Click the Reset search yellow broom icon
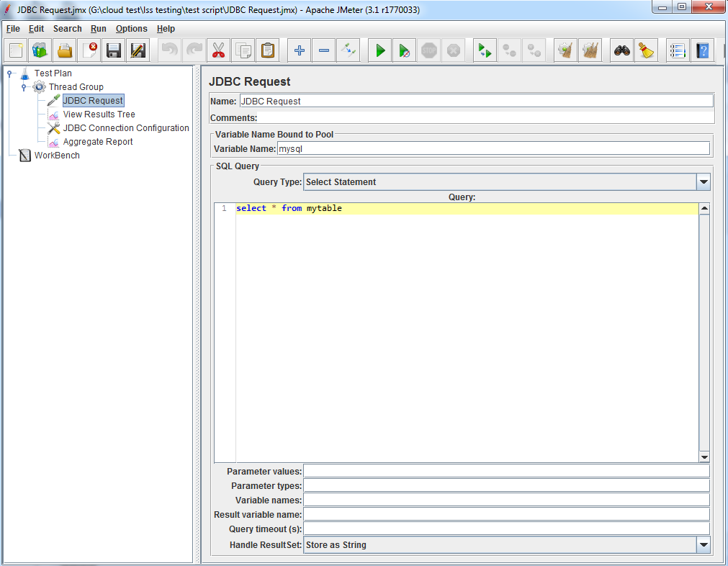This screenshot has width=728, height=566. pos(647,50)
